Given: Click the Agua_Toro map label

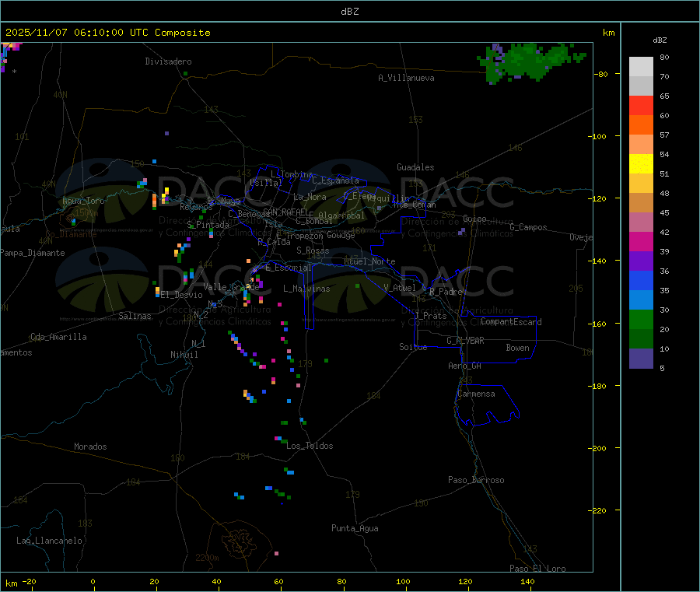Looking at the screenshot, I should pos(83,201).
